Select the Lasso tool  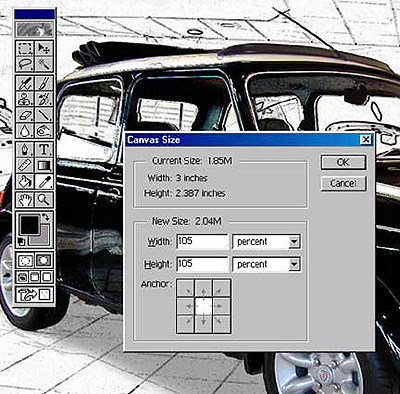[25, 63]
